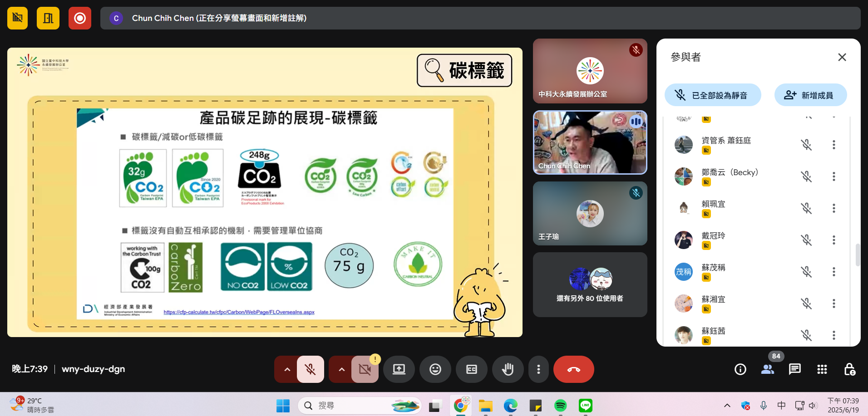This screenshot has height=416, width=868.
Task: Click the present screen icon
Action: [x=399, y=369]
